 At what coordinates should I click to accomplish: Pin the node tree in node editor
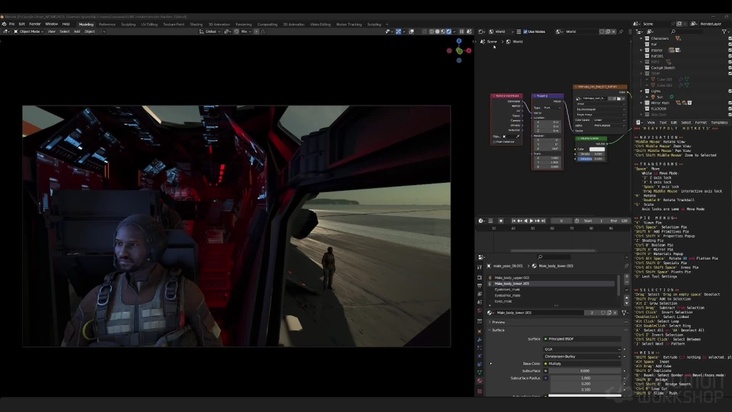620,32
